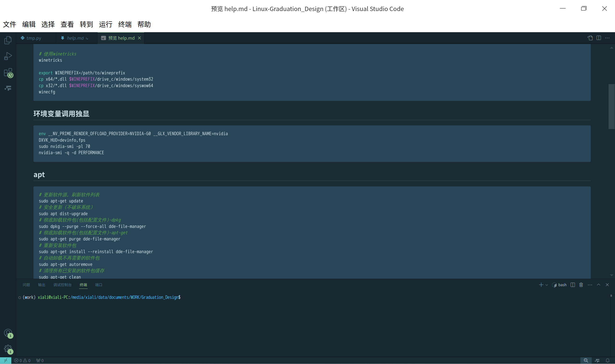Click the ports forwarded indicator showing 0
This screenshot has height=364, width=615.
pyautogui.click(x=40, y=360)
